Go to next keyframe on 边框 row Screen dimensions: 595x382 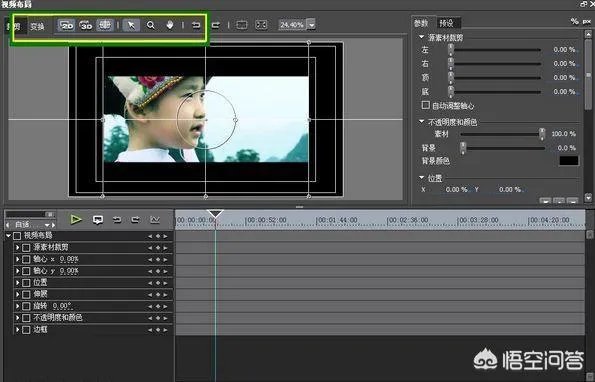click(165, 330)
